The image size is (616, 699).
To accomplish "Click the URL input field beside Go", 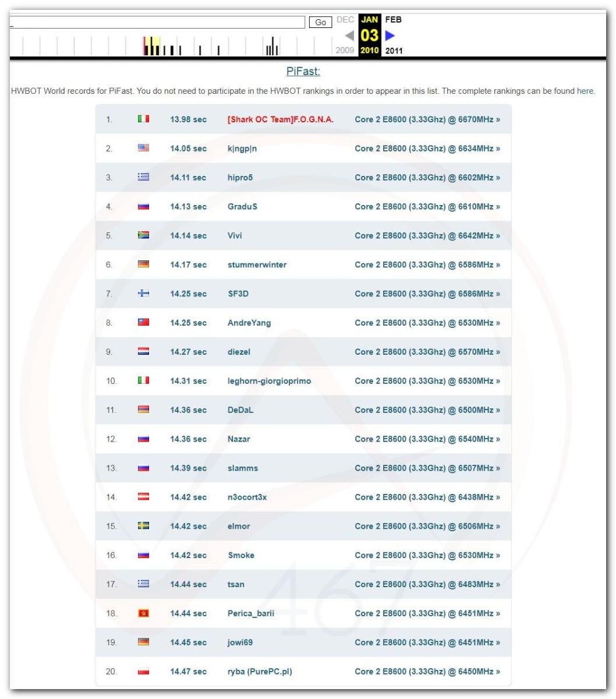I will pyautogui.click(x=157, y=22).
